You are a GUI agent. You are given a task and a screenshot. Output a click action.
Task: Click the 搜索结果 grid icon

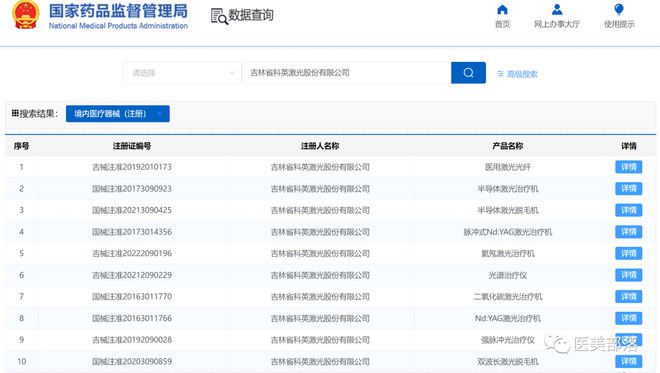15,113
